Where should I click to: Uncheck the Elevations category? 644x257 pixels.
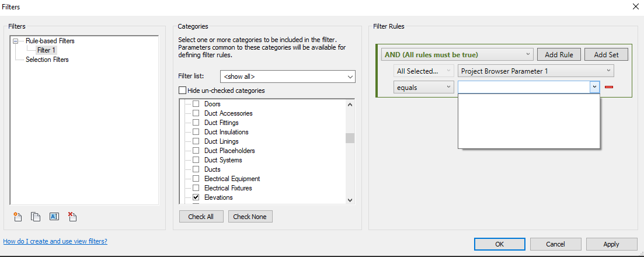[x=196, y=197]
